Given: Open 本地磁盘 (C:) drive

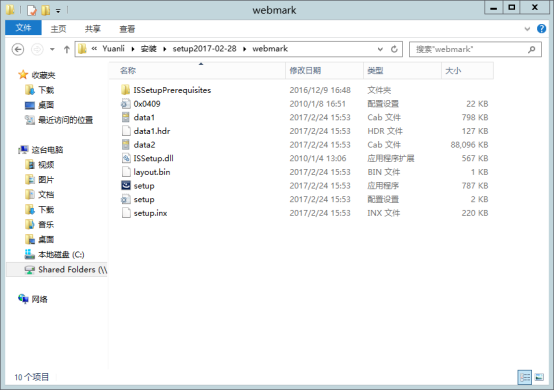Looking at the screenshot, I should tap(61, 254).
